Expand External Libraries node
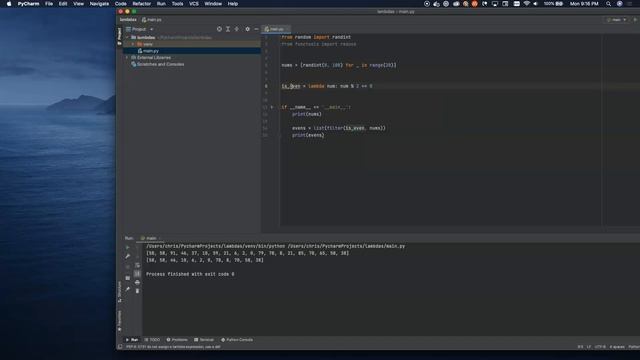Viewport: 640px width, 360px height. tap(127, 58)
